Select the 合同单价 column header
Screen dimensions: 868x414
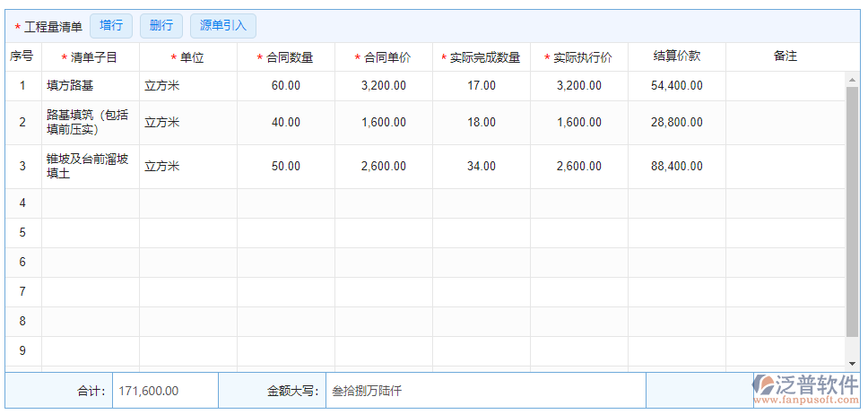point(383,57)
